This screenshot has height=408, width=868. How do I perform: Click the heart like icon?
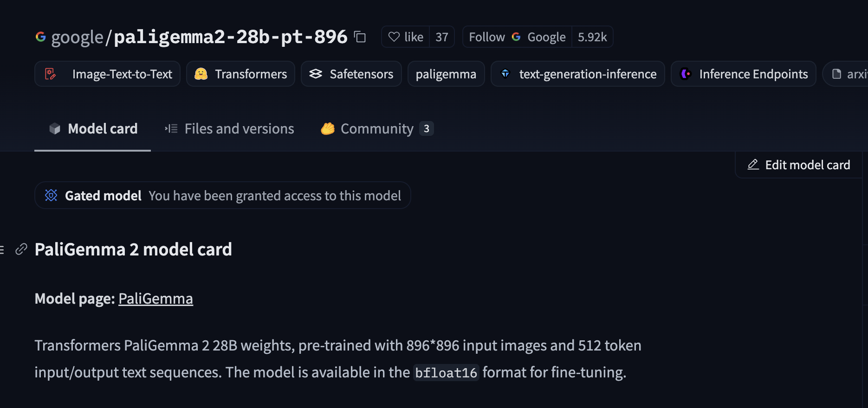[394, 37]
